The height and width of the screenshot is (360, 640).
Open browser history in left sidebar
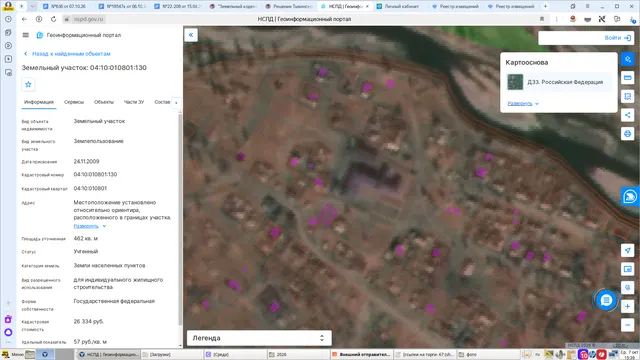[8, 19]
